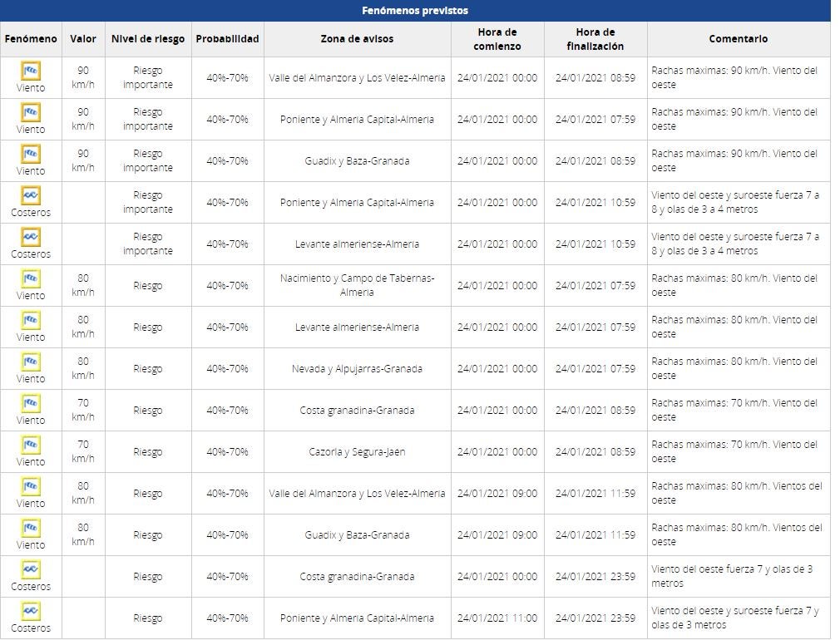The image size is (840, 640).
Task: Click the Fenómeno column header
Action: [31, 39]
